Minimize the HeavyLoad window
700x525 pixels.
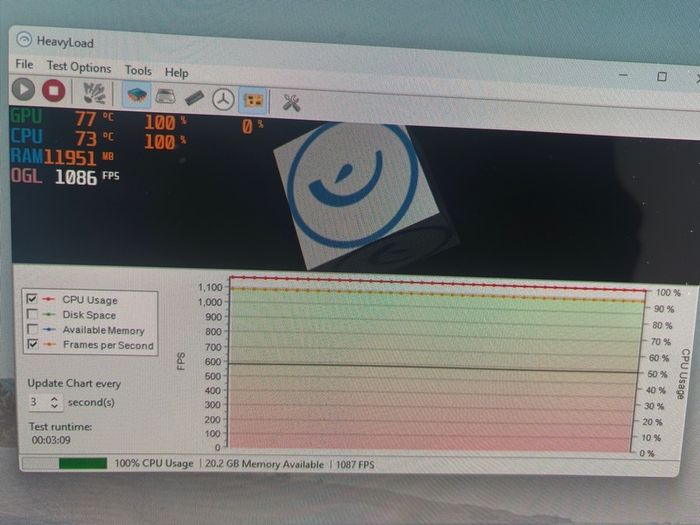pos(623,75)
